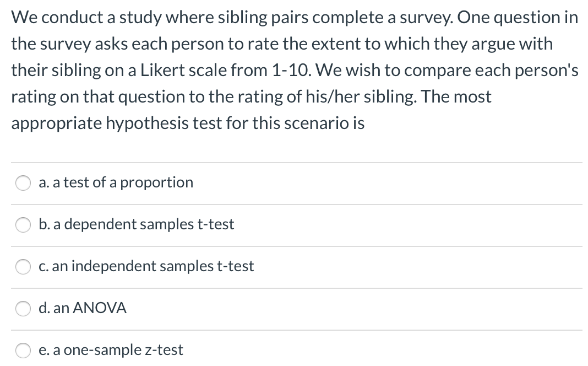Viewport: 588px width, 366px height.
Task: Select the radio button for option d
Action: pos(23,309)
